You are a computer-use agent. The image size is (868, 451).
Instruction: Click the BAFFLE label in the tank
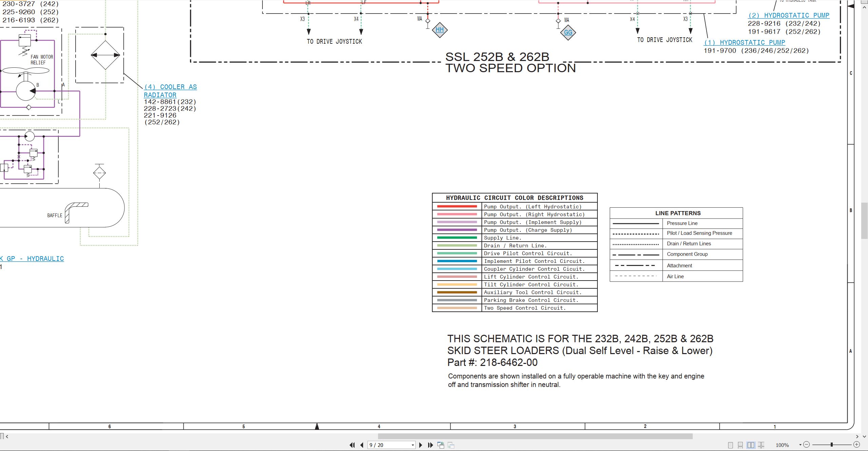point(55,216)
